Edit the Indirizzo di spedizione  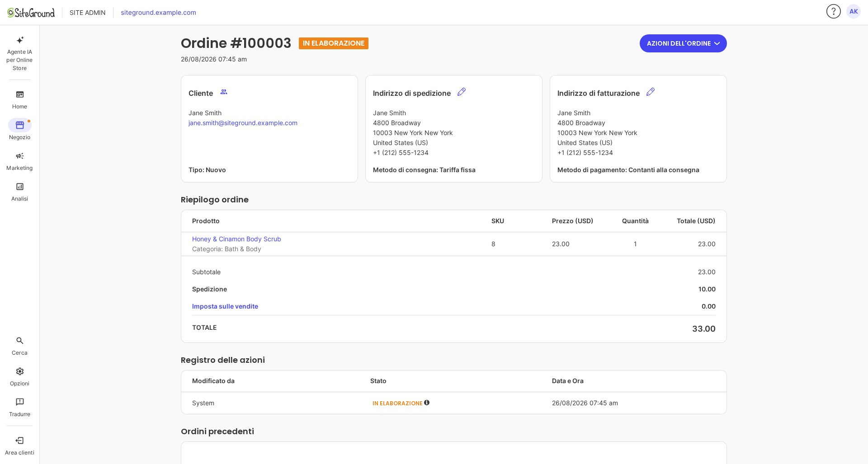(461, 92)
